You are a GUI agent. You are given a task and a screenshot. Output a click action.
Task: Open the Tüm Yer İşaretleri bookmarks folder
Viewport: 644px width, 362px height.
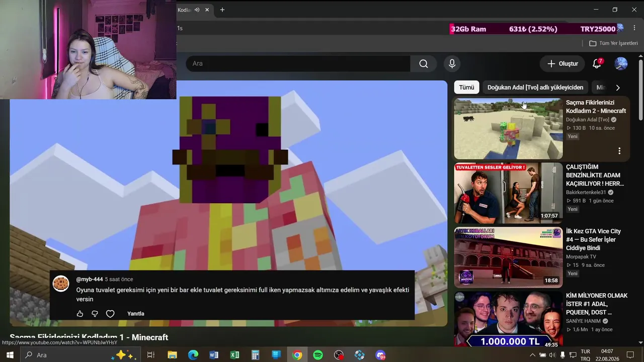click(x=613, y=43)
